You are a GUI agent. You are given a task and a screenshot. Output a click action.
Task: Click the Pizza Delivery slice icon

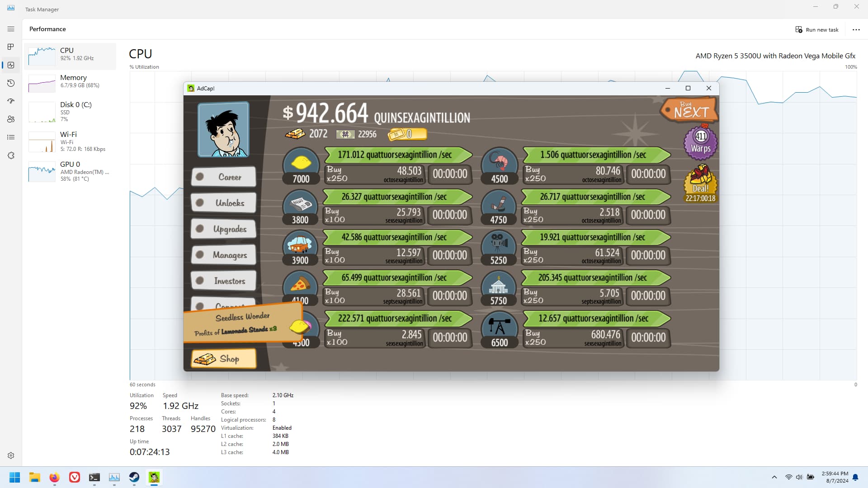coord(300,284)
